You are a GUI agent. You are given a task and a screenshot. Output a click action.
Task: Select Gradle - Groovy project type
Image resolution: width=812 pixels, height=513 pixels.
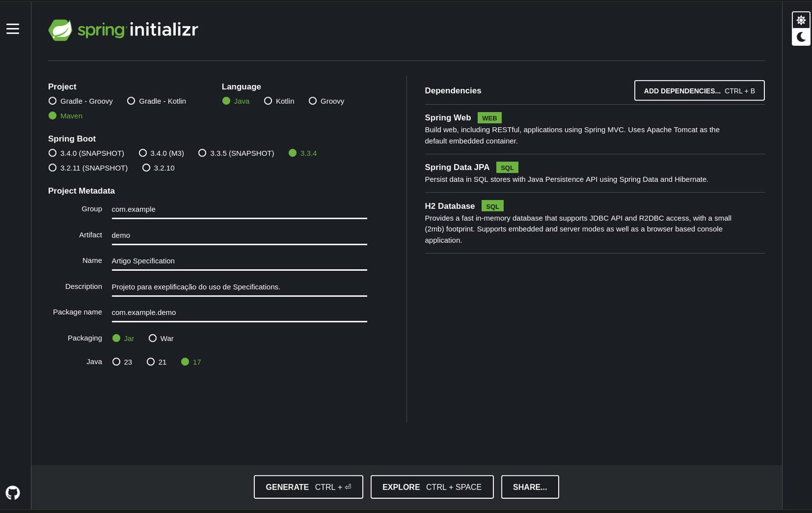(x=53, y=101)
